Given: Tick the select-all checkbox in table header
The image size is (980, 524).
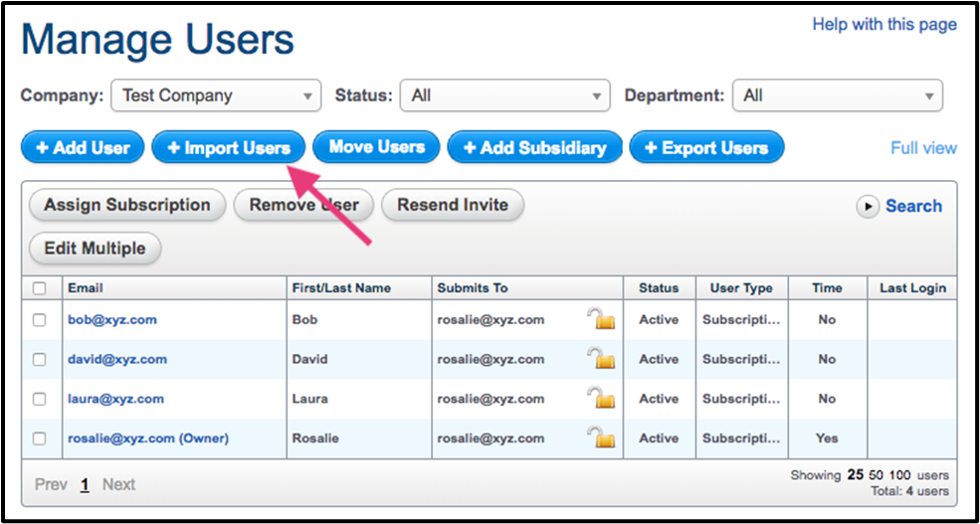Looking at the screenshot, I should (x=40, y=288).
